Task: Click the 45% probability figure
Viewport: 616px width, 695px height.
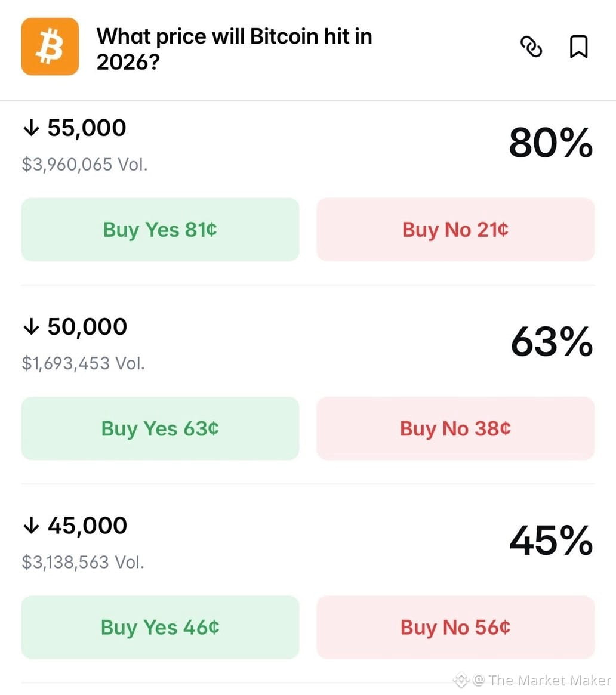Action: [x=552, y=540]
